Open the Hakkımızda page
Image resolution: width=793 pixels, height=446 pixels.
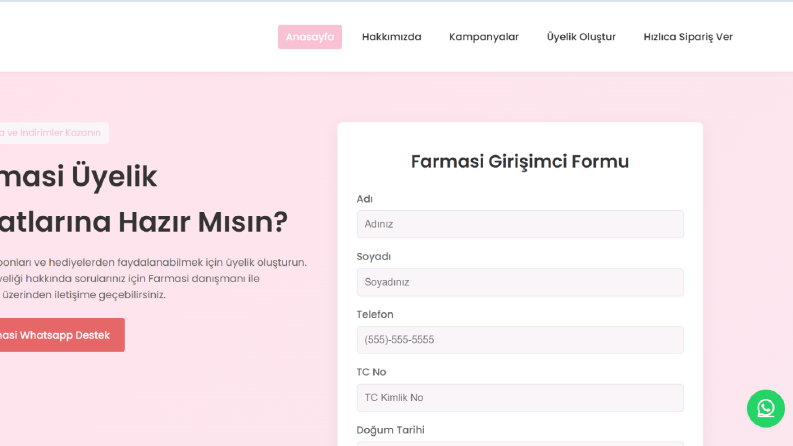[x=391, y=37]
